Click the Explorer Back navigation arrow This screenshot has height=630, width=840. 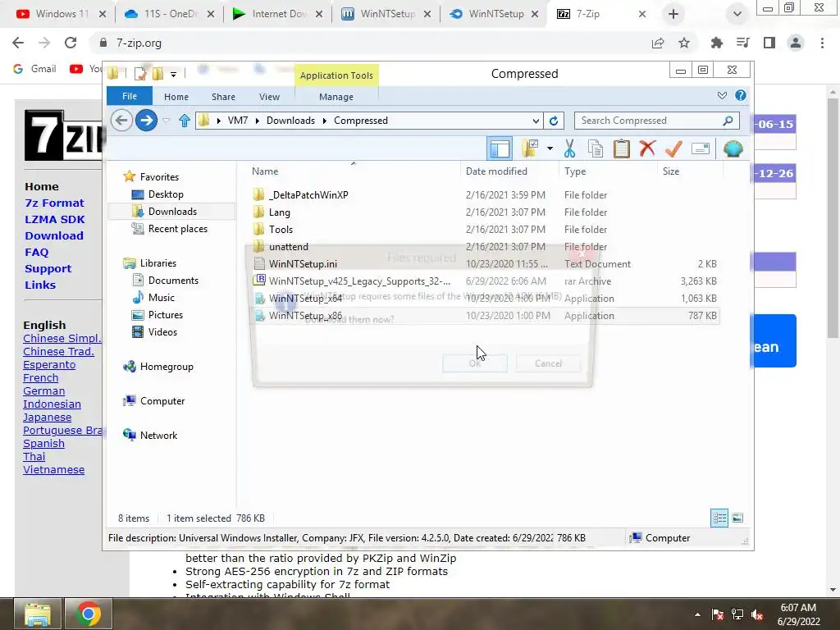(121, 121)
